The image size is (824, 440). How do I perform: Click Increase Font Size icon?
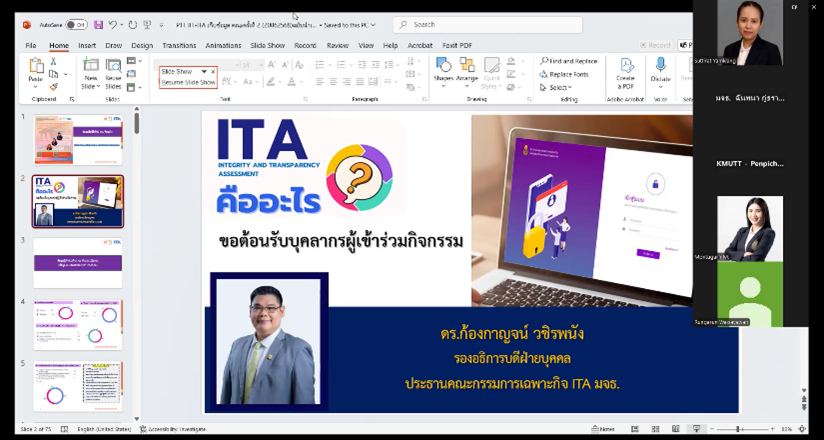coord(272,65)
